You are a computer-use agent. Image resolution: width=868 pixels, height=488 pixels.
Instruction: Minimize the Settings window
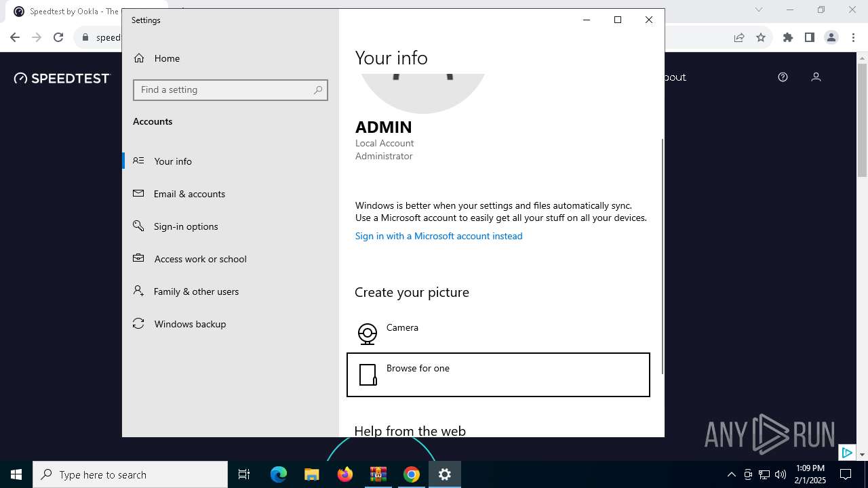(587, 20)
